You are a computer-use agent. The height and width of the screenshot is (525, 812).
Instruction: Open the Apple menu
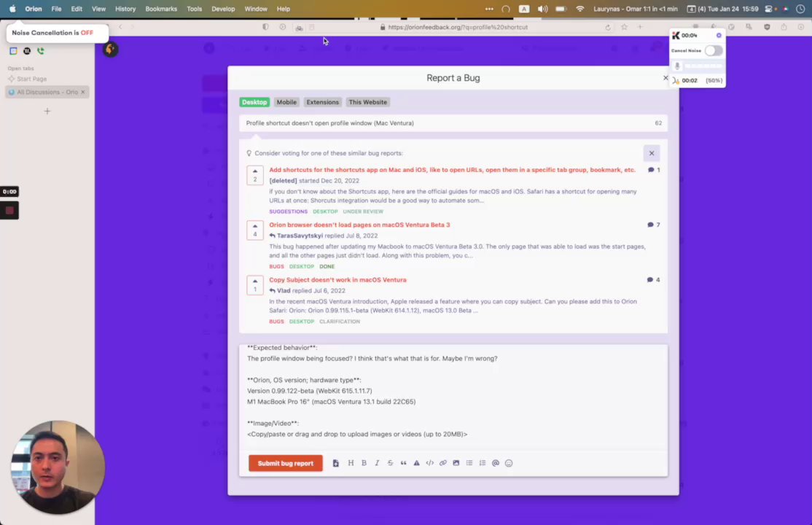point(12,9)
